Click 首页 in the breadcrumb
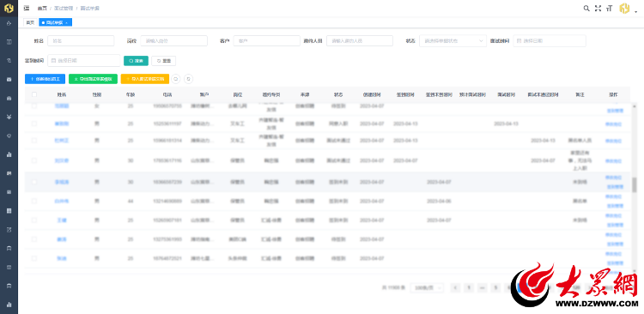This screenshot has width=644, height=314. point(42,9)
